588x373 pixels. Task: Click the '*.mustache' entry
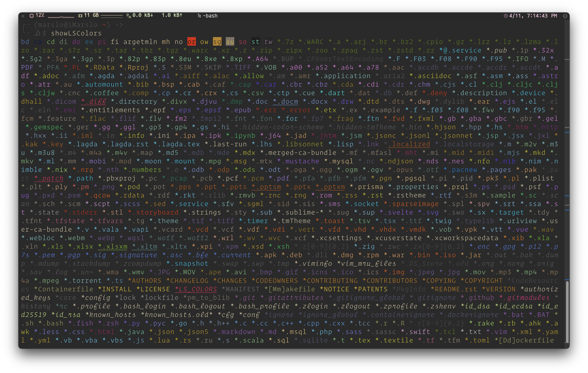click(x=298, y=161)
